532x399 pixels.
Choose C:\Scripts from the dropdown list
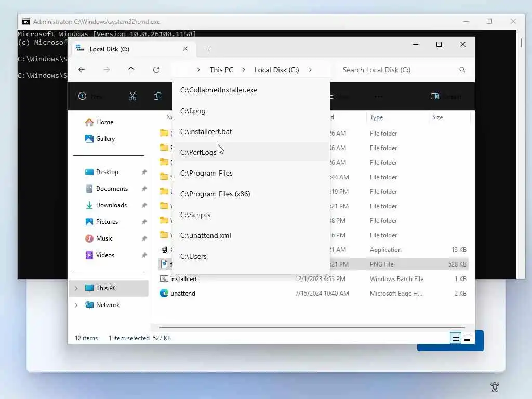(251, 215)
